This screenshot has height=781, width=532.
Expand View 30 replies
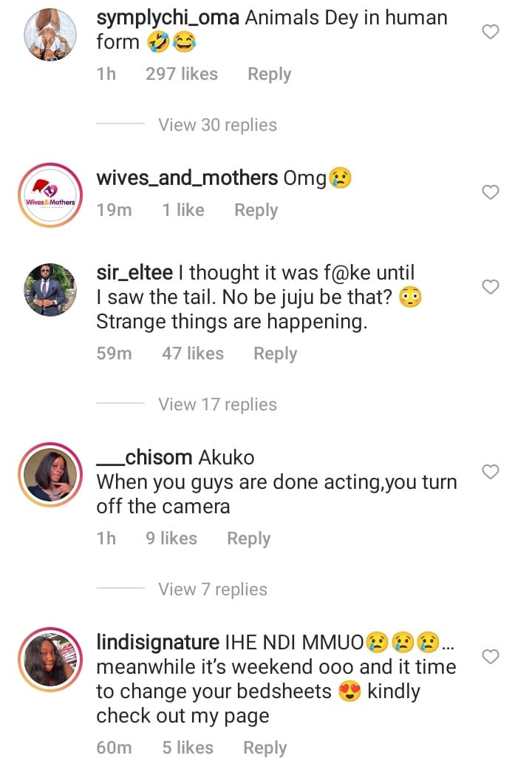217,125
